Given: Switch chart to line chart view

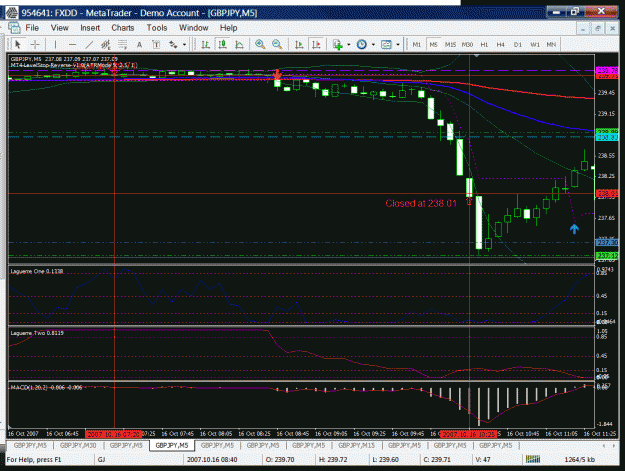Looking at the screenshot, I should (239, 45).
